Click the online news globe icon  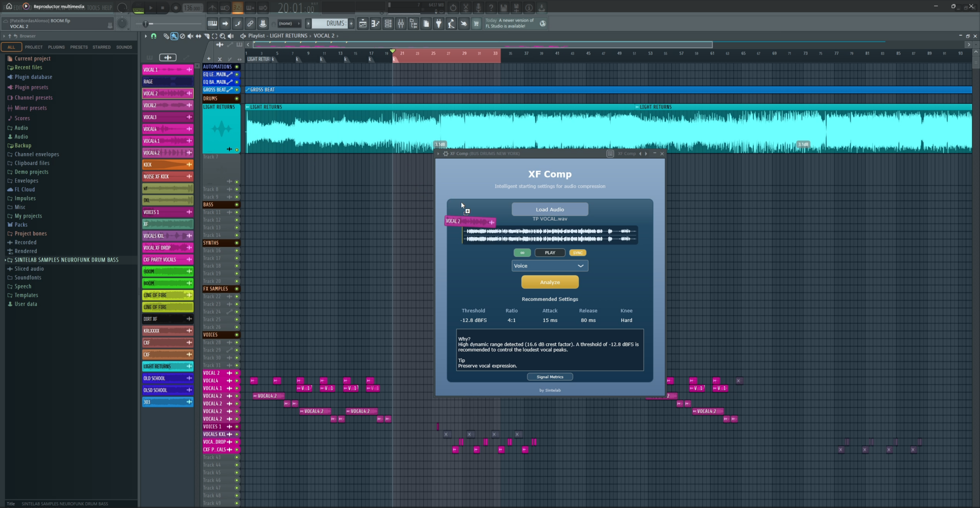click(543, 23)
